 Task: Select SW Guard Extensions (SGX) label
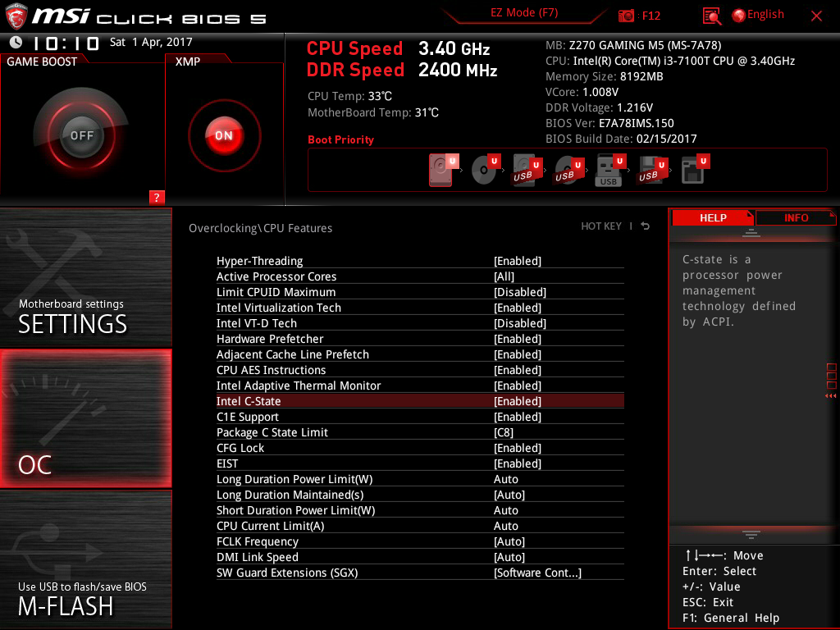pos(287,572)
